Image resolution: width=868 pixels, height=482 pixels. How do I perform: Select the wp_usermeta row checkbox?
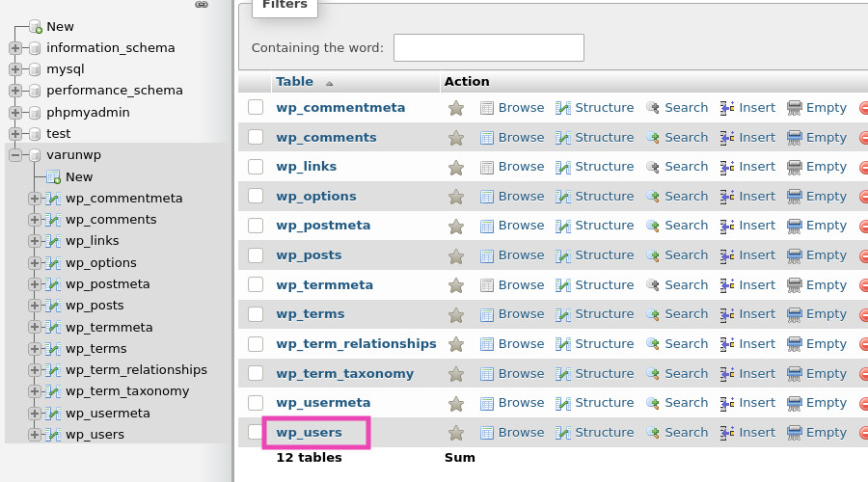tap(256, 403)
